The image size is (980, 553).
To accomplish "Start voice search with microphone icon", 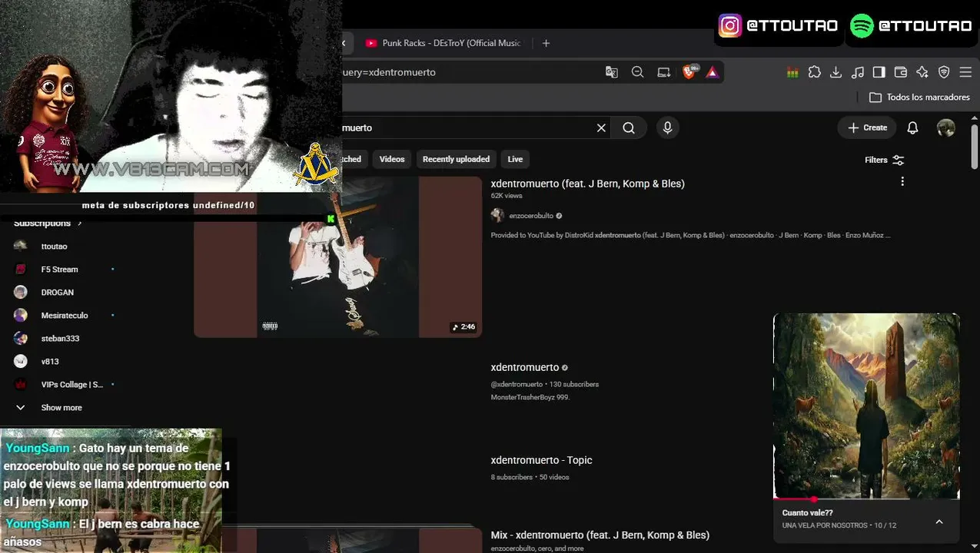I will point(667,128).
